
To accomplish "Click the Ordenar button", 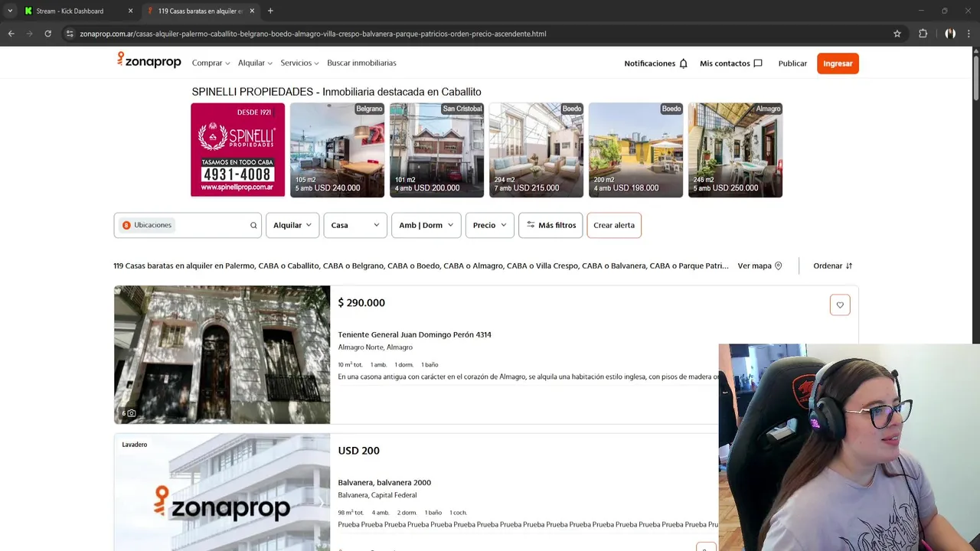I will click(x=832, y=266).
